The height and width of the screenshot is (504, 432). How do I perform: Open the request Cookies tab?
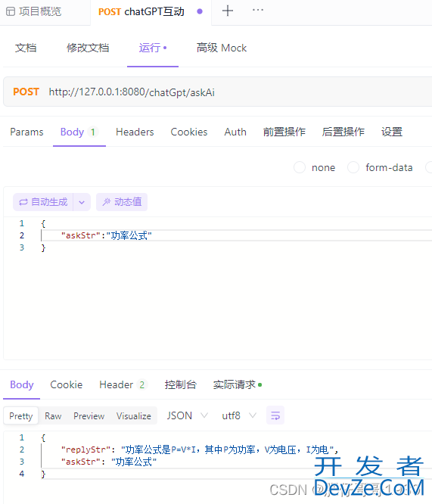point(189,132)
